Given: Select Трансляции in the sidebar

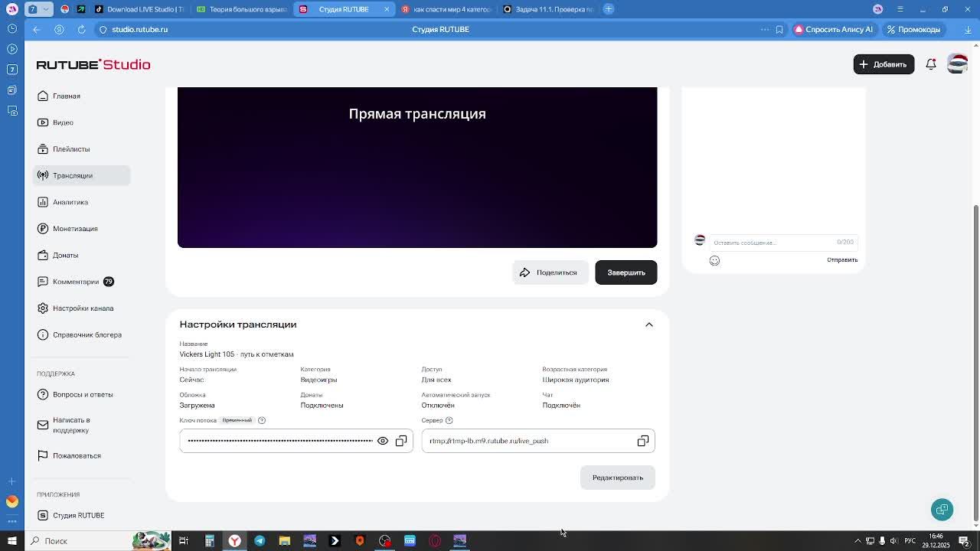Looking at the screenshot, I should pyautogui.click(x=81, y=175).
